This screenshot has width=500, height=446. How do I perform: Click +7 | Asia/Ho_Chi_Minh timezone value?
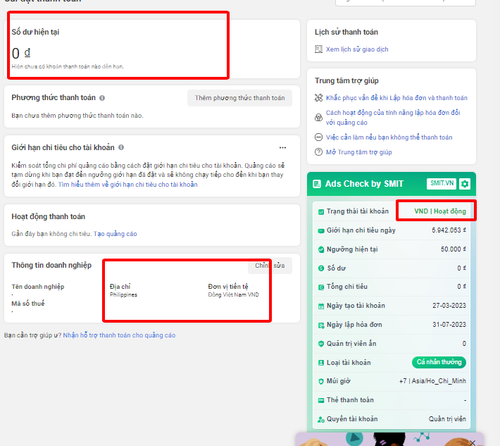click(433, 381)
